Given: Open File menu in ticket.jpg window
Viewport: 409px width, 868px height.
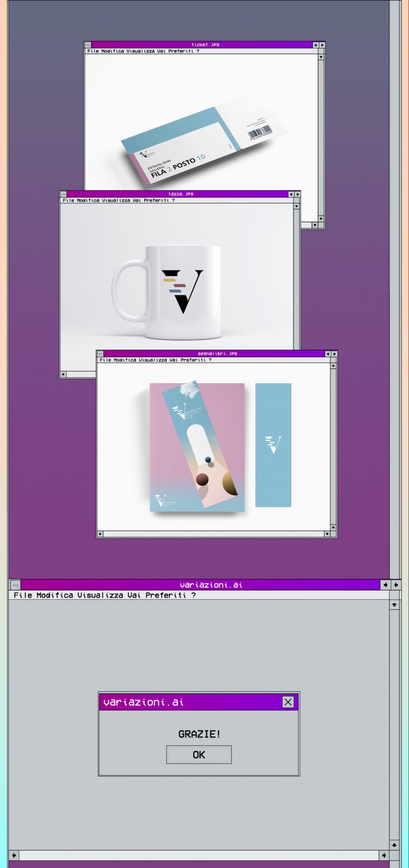Looking at the screenshot, I should coord(93,51).
